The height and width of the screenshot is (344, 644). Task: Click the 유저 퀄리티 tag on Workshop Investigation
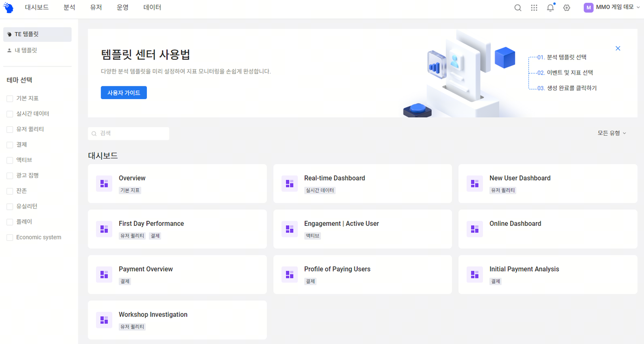[132, 327]
